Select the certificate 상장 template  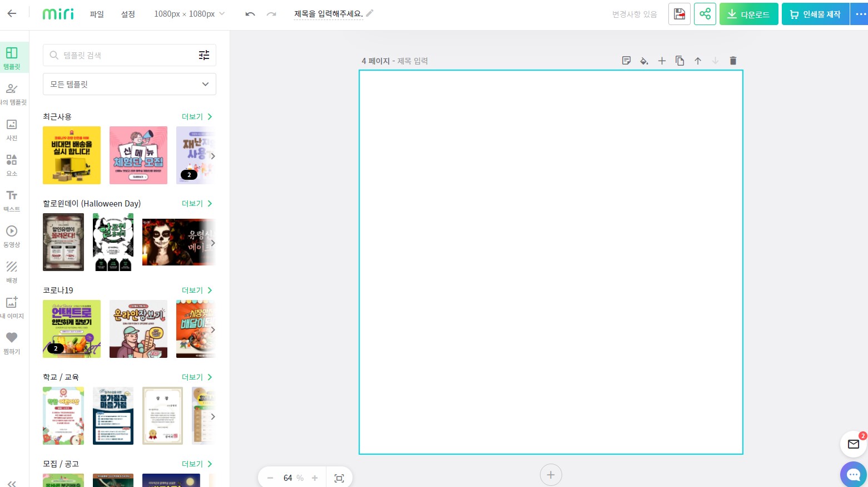162,416
